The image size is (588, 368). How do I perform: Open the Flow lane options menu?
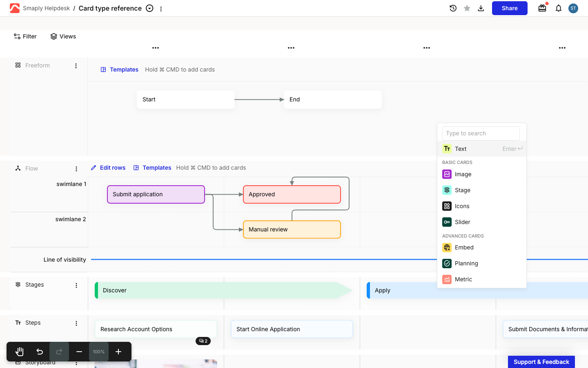click(x=76, y=169)
